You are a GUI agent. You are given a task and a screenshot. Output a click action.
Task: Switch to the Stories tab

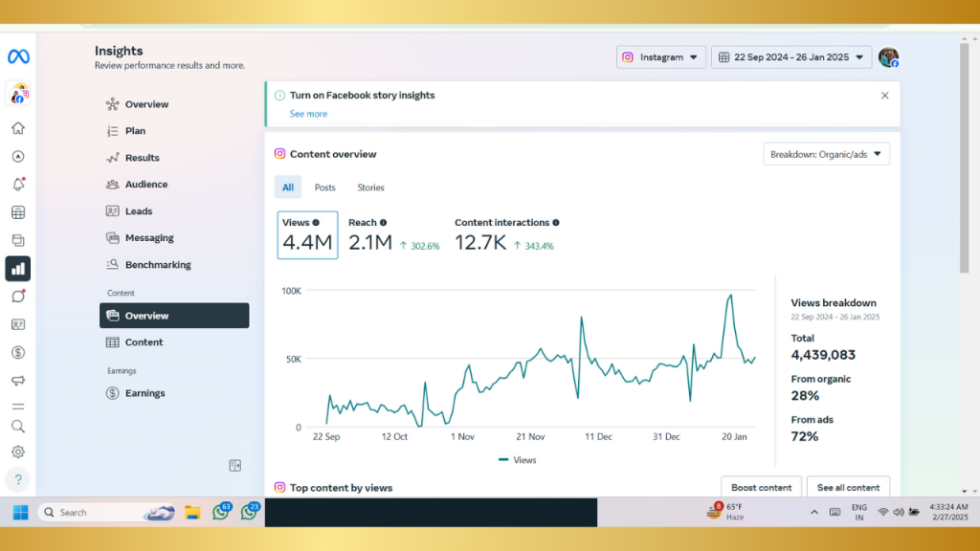point(370,187)
